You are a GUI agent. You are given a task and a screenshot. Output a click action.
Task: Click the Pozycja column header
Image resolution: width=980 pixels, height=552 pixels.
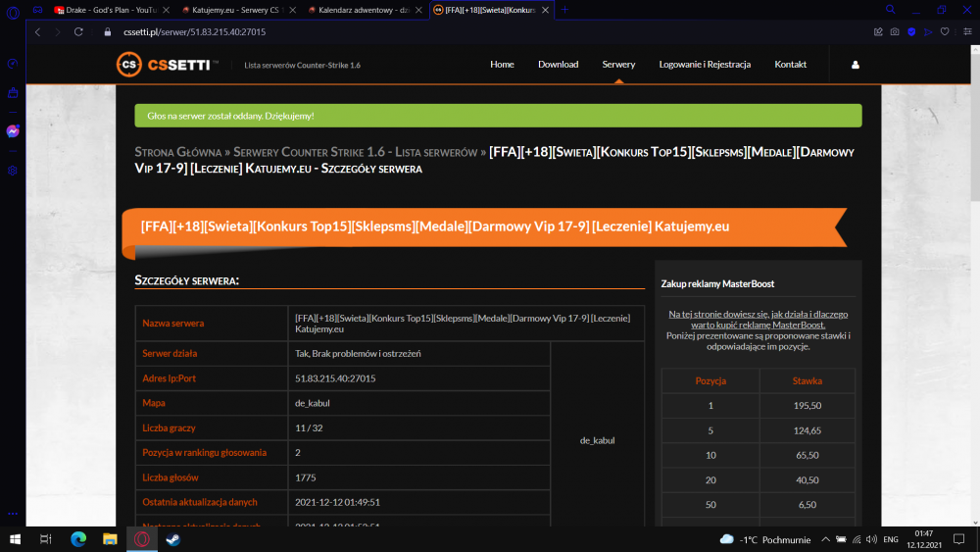pyautogui.click(x=710, y=380)
